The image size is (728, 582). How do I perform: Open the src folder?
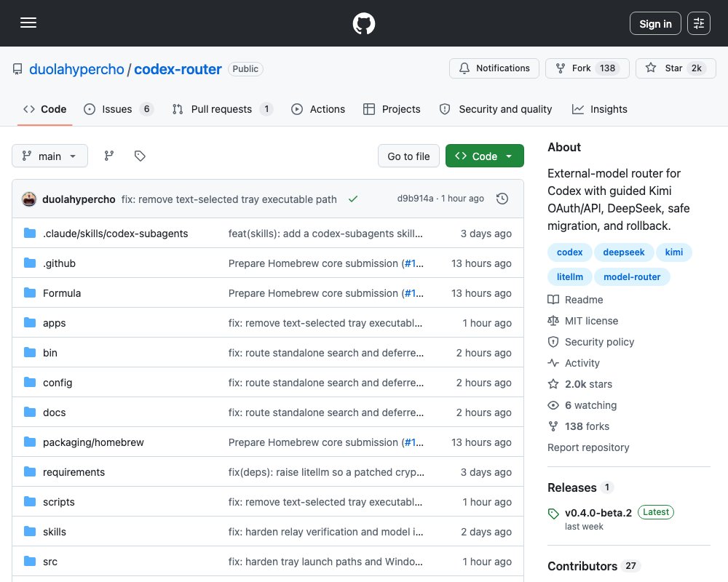pyautogui.click(x=50, y=562)
